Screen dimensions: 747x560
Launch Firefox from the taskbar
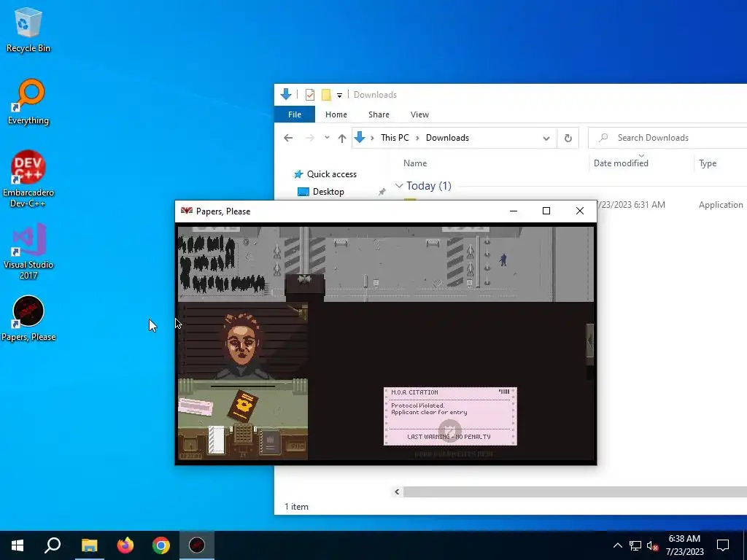tap(125, 545)
